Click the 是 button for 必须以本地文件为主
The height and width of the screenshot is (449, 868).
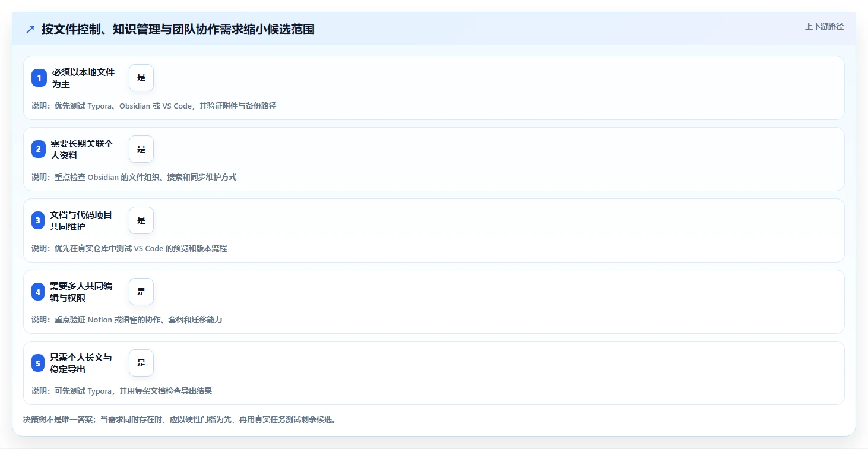[141, 78]
